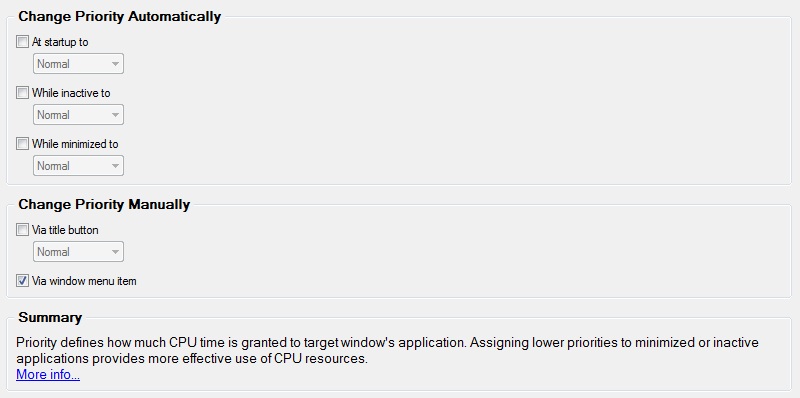Screen dimensions: 800x398
Task: Open the While minimized priority dropdown arrow
Action: click(115, 166)
